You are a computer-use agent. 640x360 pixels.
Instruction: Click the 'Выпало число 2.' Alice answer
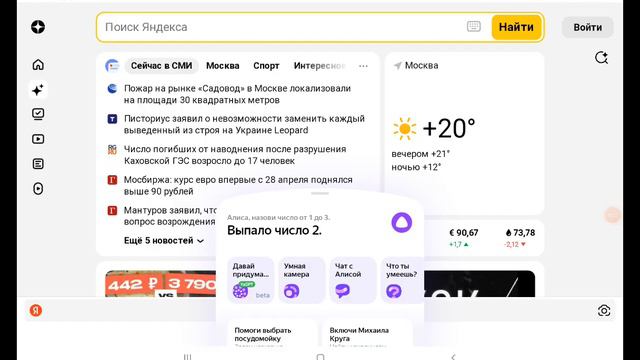[x=274, y=230]
